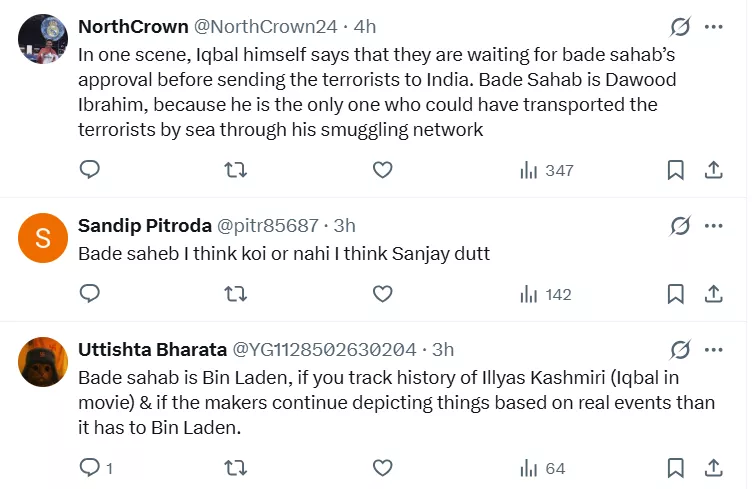This screenshot has width=752, height=489.
Task: Like NorthCrown's post about Bade Sahab
Action: click(382, 170)
